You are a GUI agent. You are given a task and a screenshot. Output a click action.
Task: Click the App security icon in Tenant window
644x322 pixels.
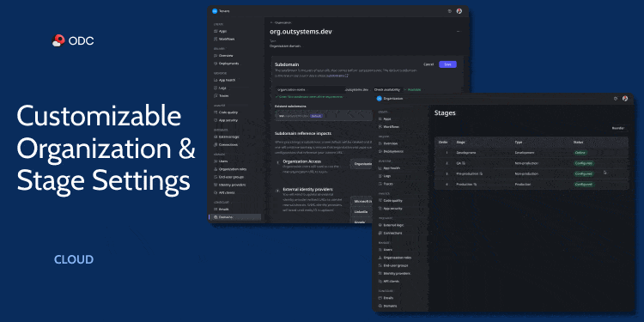click(x=216, y=120)
